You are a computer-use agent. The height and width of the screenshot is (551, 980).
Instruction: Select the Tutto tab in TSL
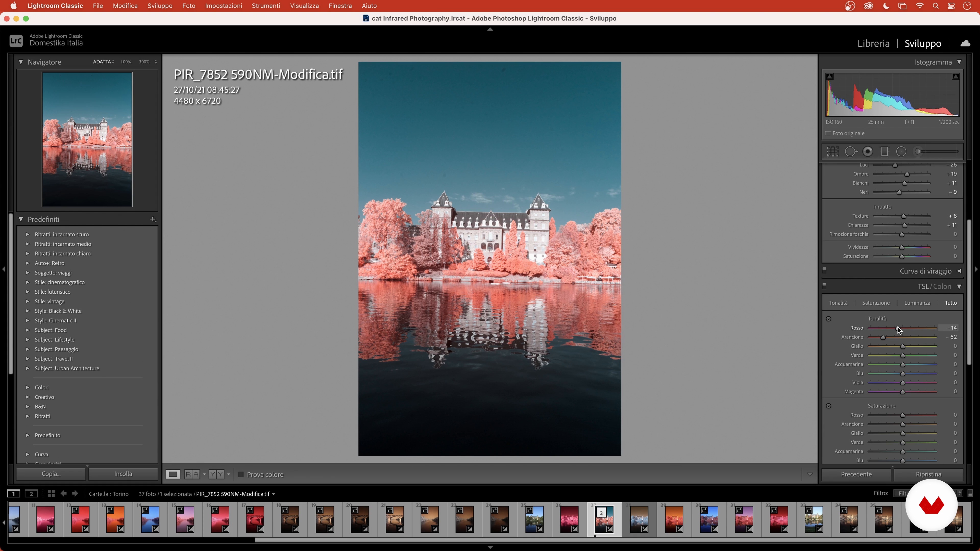(x=950, y=303)
